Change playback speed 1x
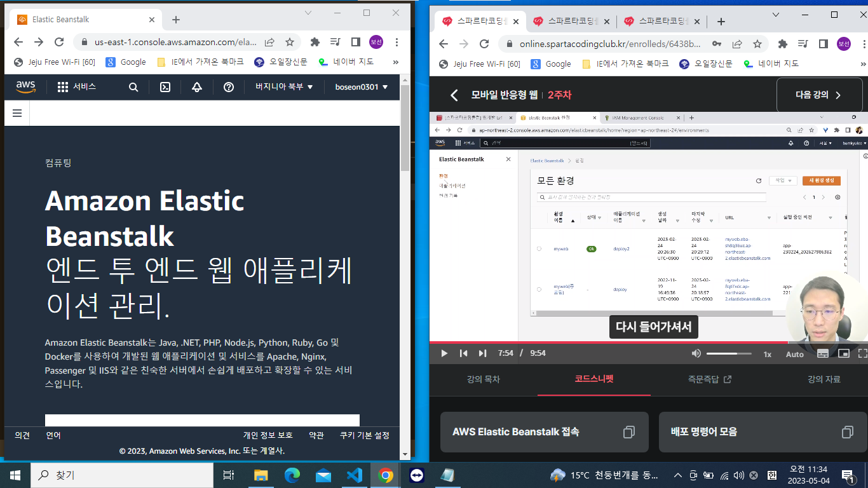 pyautogui.click(x=768, y=354)
